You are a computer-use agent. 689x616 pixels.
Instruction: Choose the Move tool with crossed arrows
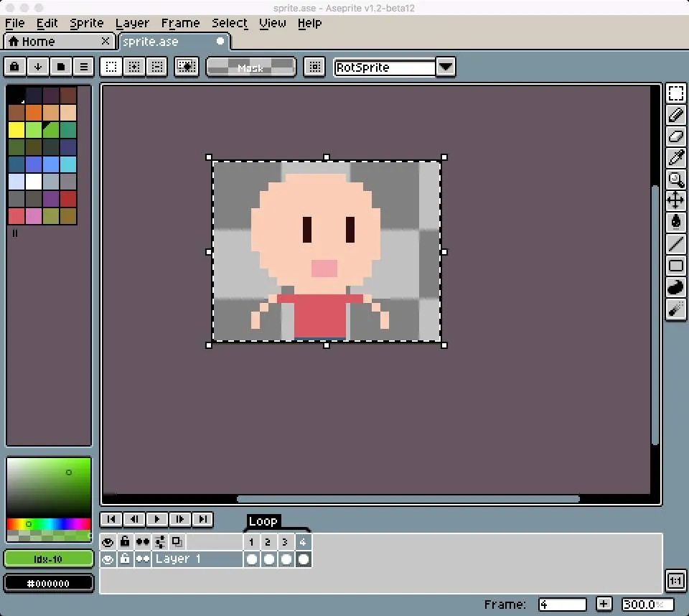click(676, 200)
